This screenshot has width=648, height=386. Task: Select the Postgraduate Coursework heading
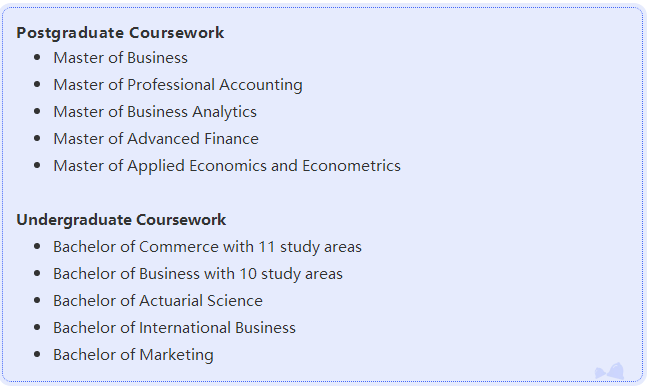120,33
